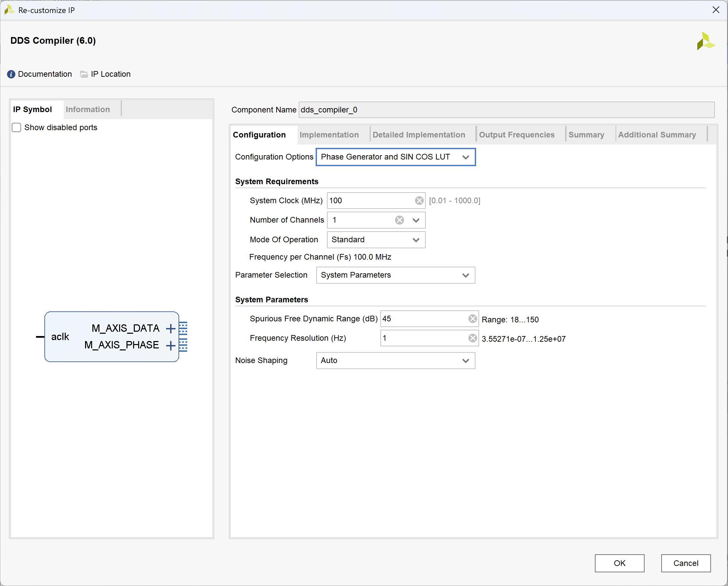Viewport: 728px width, 586px height.
Task: Expand the Number of Channels dropdown arrow
Action: tap(416, 220)
